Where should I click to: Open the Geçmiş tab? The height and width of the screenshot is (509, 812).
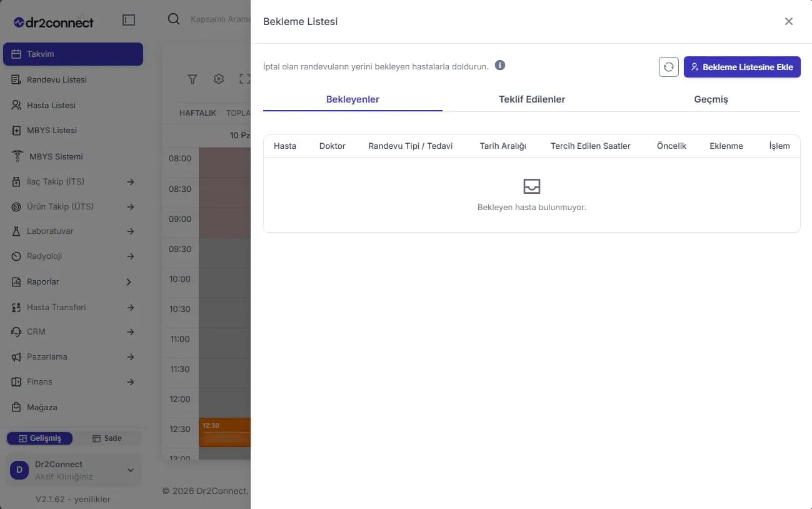[711, 99]
